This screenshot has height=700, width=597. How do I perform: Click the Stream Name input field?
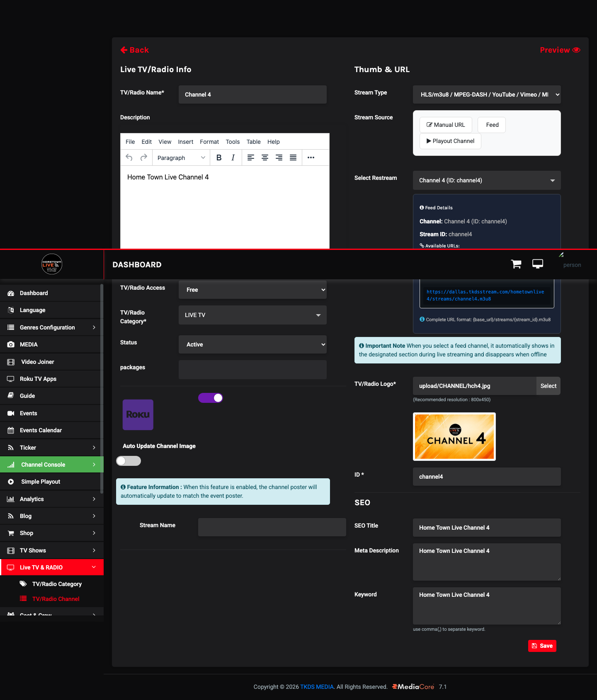(272, 527)
